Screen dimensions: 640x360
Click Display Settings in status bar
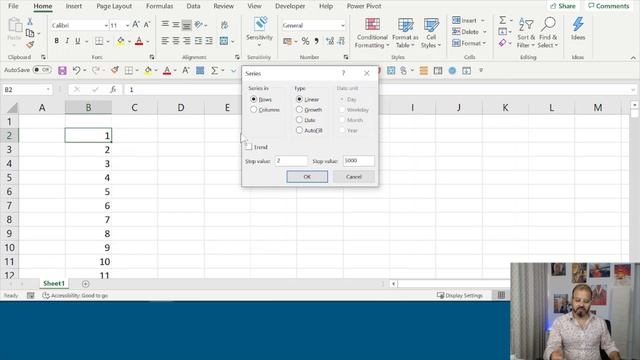click(460, 295)
